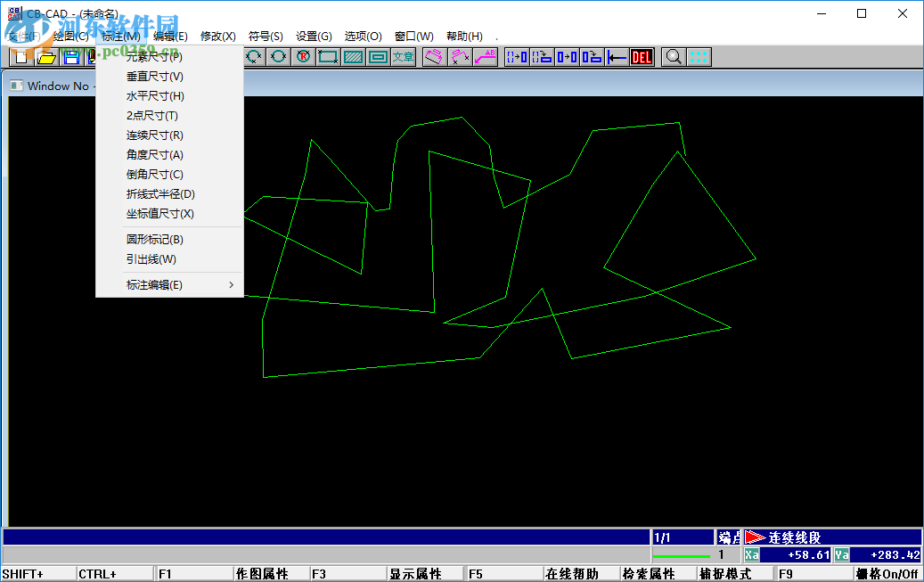Open the 设置(G) menu
Viewport: 924px width, 582px height.
click(x=313, y=36)
